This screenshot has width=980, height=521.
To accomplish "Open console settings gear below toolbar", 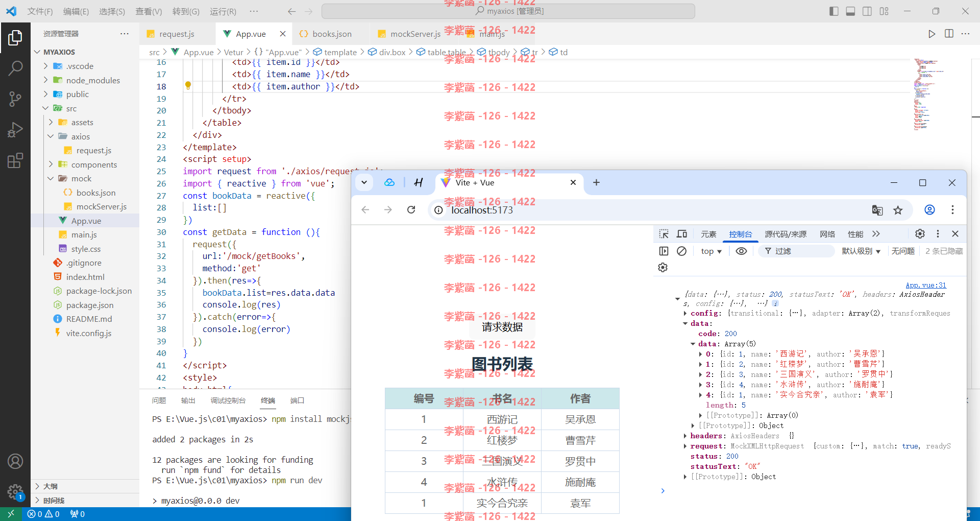I will pyautogui.click(x=663, y=268).
